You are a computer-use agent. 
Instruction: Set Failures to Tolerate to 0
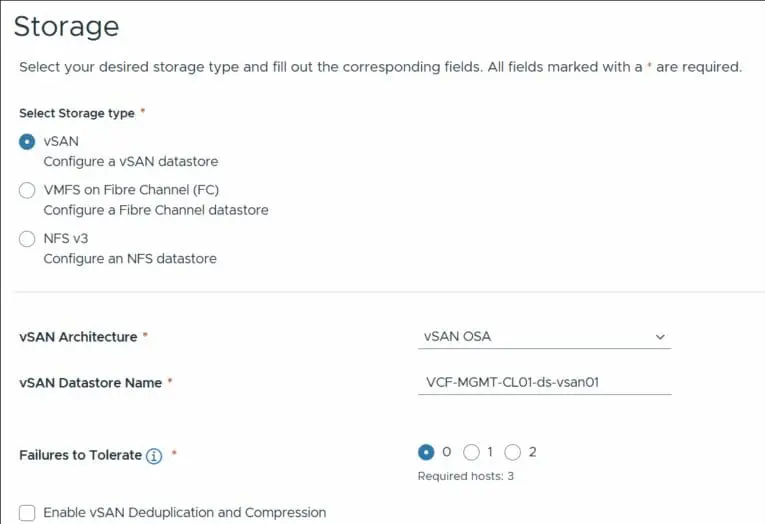coord(427,452)
